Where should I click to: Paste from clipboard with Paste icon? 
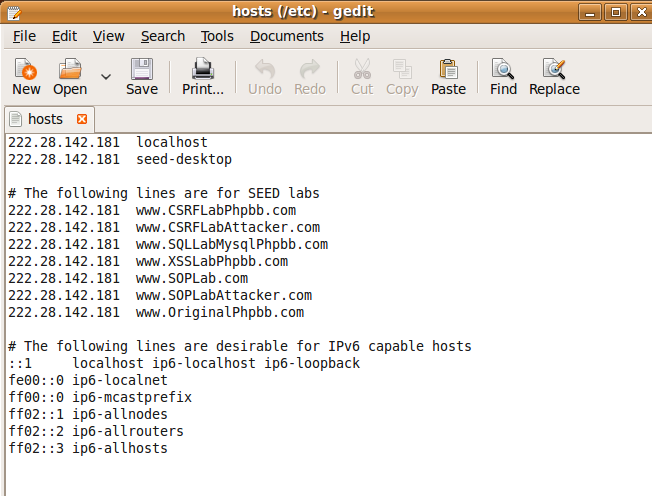[448, 69]
